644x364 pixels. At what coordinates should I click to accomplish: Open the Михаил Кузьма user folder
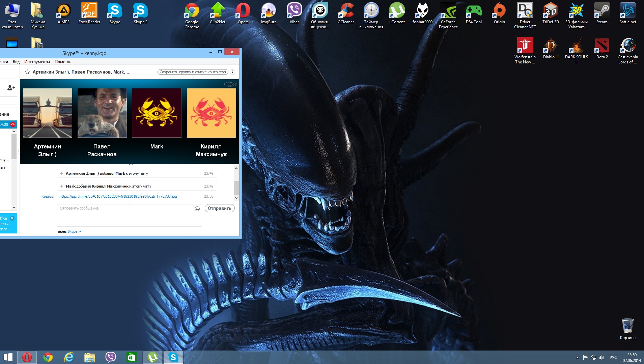point(38,16)
